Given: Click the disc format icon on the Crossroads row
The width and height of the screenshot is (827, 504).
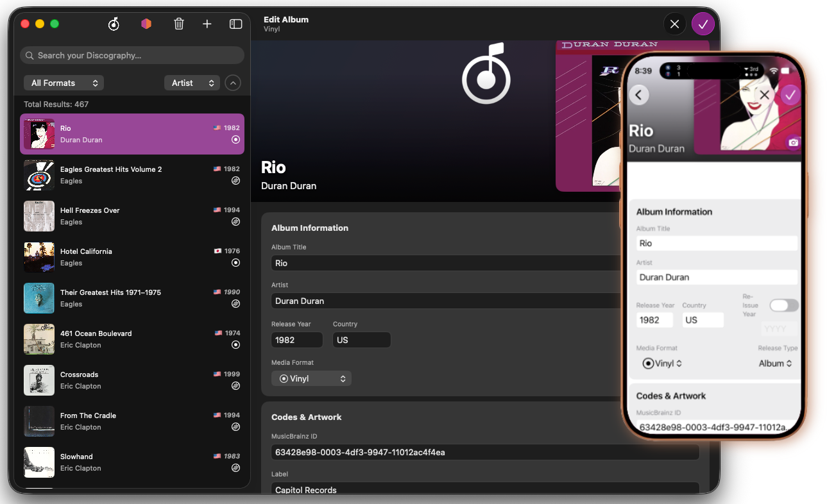Looking at the screenshot, I should click(x=235, y=386).
